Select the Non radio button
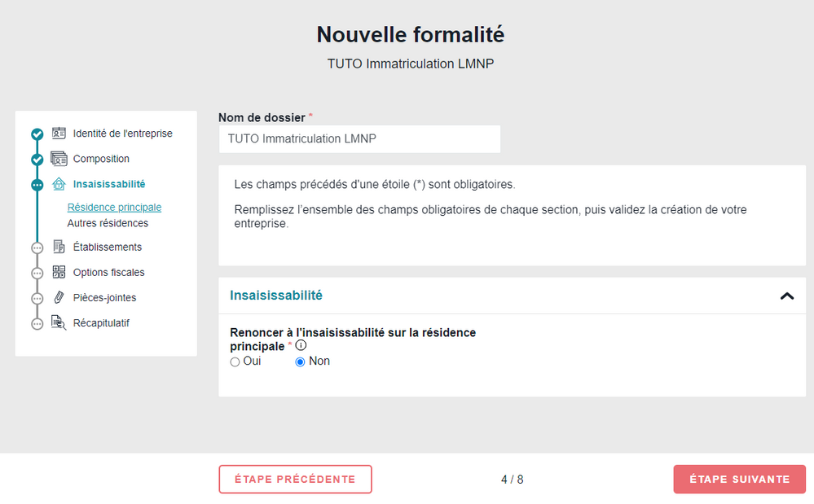814x504 pixels. click(300, 362)
